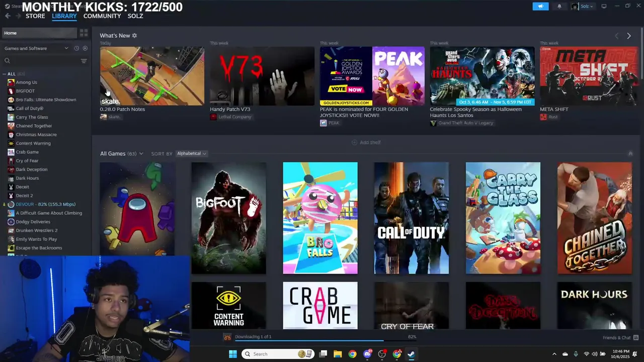
Task: Show next What's New items arrow
Action: [x=629, y=36]
